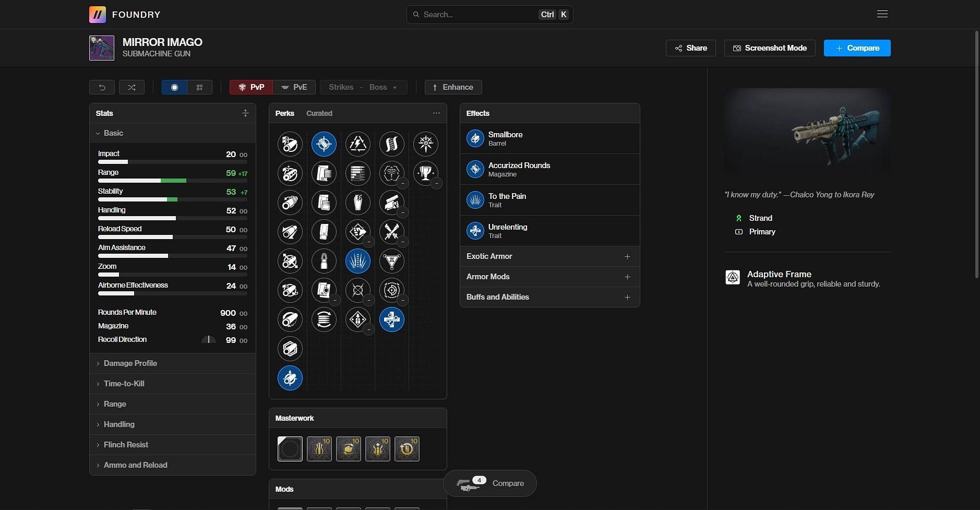Screen dimensions: 980x510
Task: Open the Perks panel three-dot options
Action: (x=436, y=113)
